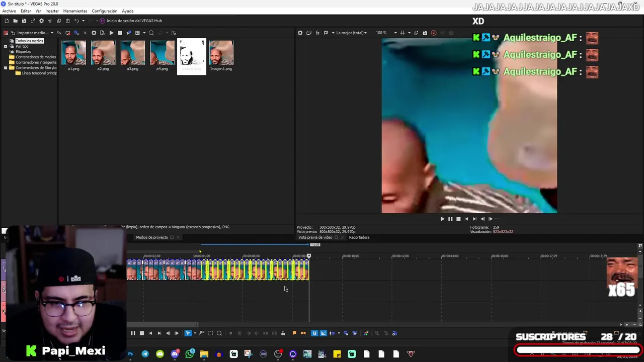Click media properties gear in Project Media toolbar

(94, 33)
